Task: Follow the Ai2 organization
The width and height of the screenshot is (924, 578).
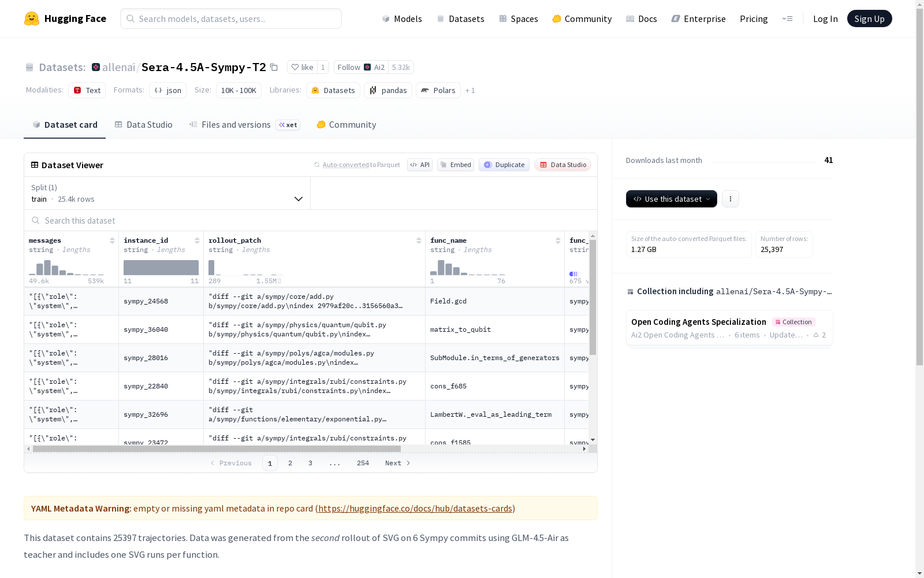Action: point(361,67)
